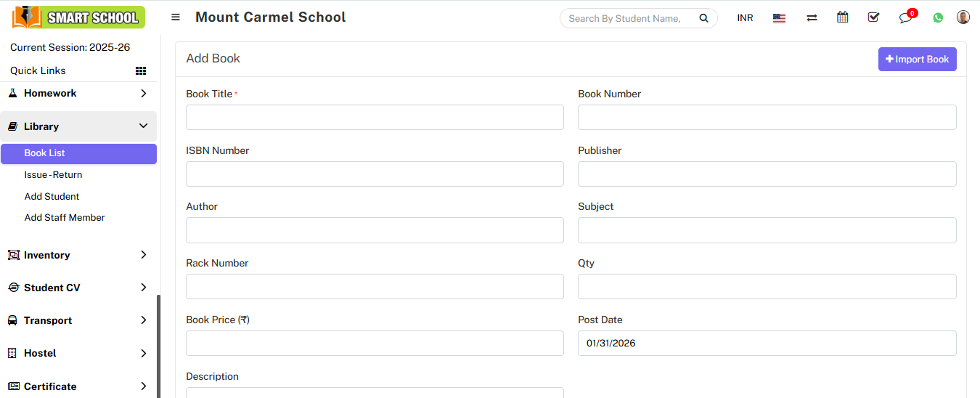Open the INR currency selector
Image resolution: width=980 pixels, height=398 pixels.
tap(745, 18)
